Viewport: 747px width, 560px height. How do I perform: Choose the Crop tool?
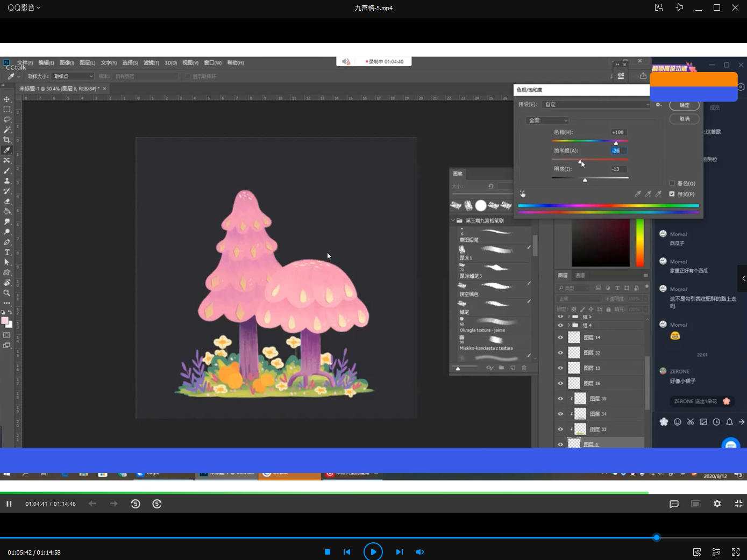7,140
